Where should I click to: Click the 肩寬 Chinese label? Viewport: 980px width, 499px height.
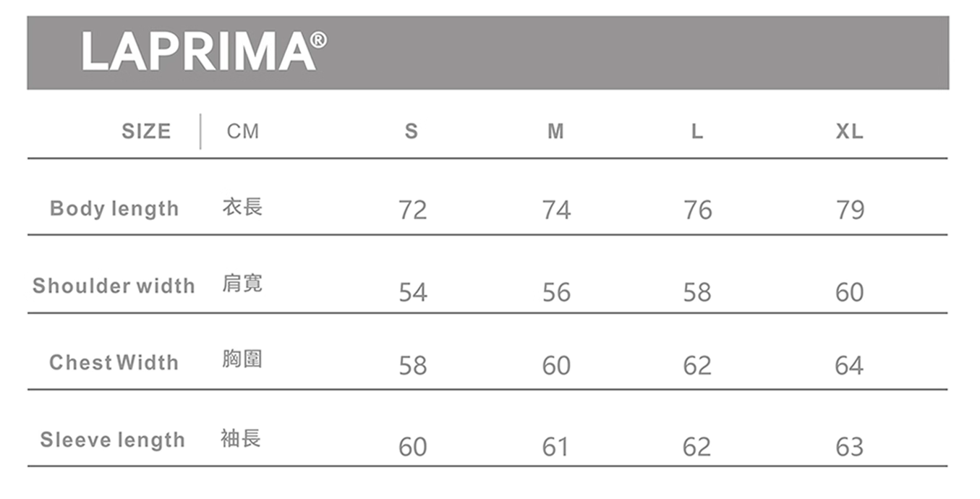pos(242,283)
